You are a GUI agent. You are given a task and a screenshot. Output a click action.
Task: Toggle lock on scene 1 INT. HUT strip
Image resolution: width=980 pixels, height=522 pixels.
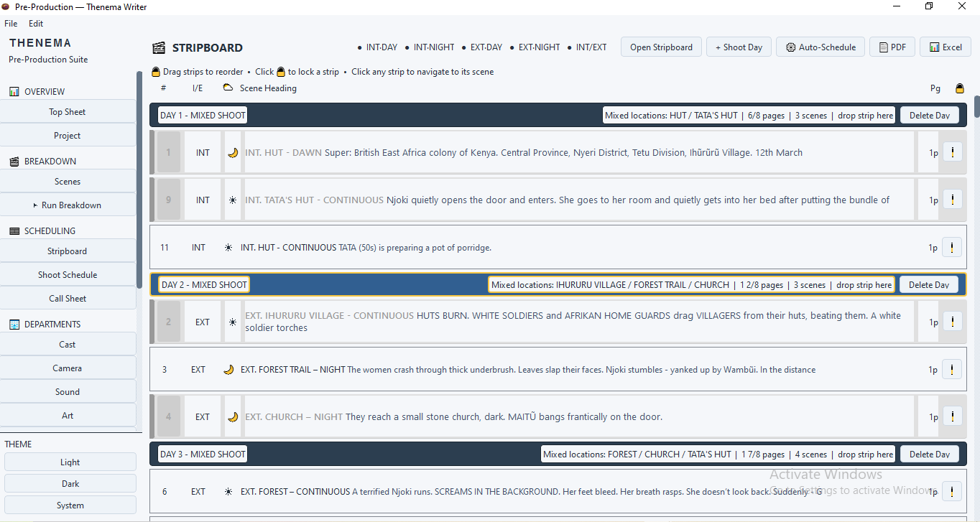pos(952,152)
